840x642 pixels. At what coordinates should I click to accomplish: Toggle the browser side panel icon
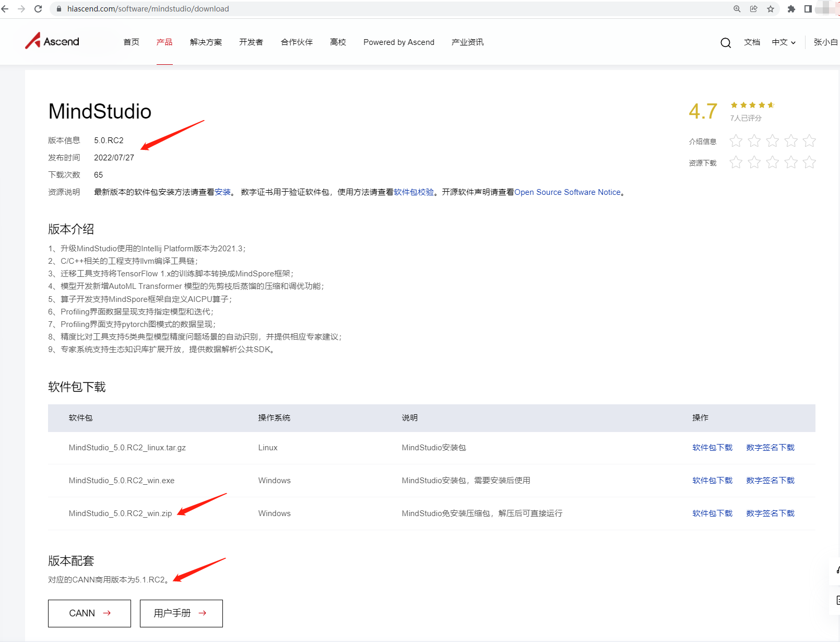[808, 9]
